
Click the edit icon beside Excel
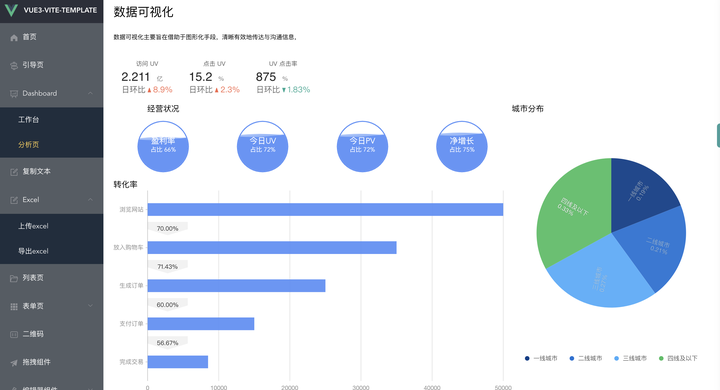coord(14,200)
